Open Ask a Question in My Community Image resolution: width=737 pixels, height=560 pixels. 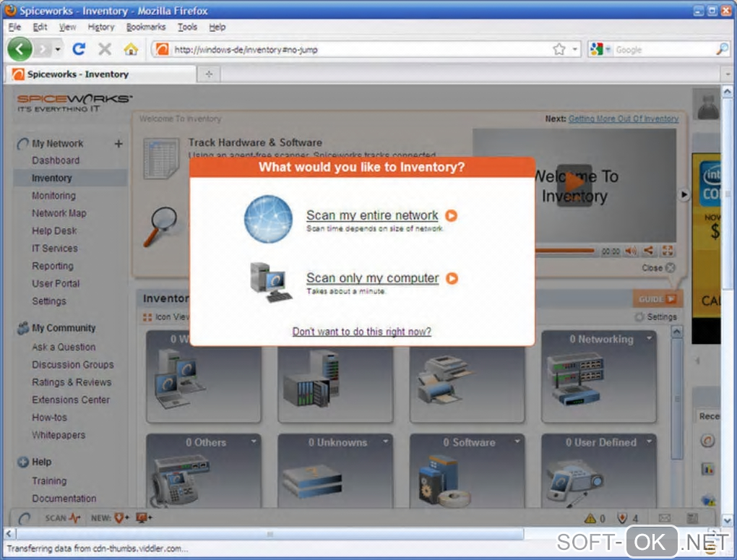(64, 347)
